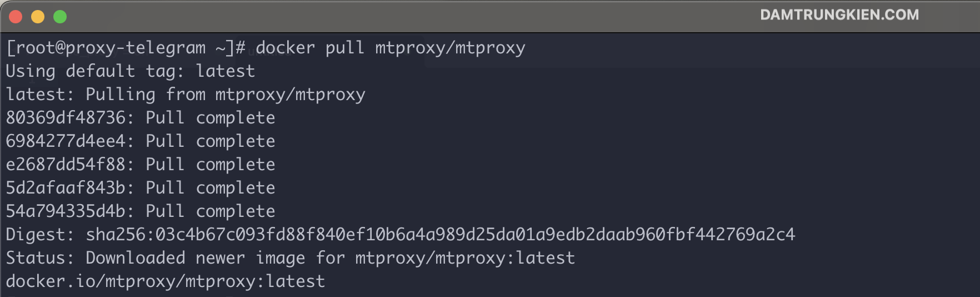The image size is (980, 297).
Task: Click the root@proxy-telegram prompt text
Action: point(110,48)
